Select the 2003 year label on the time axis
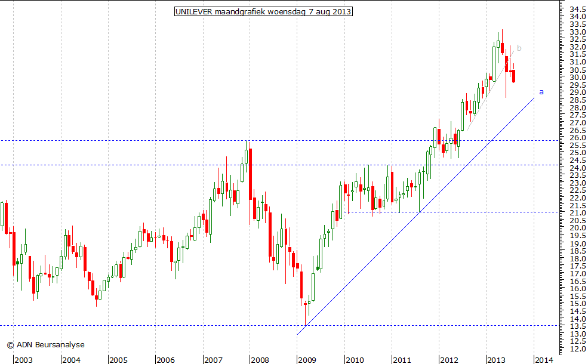This screenshot has height=364, width=588. [x=24, y=360]
